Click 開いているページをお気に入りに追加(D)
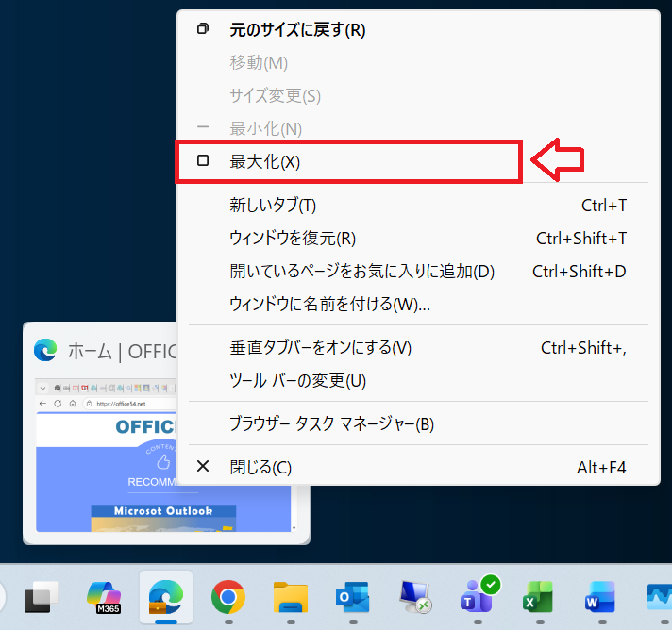The width and height of the screenshot is (672, 630). click(x=418, y=271)
